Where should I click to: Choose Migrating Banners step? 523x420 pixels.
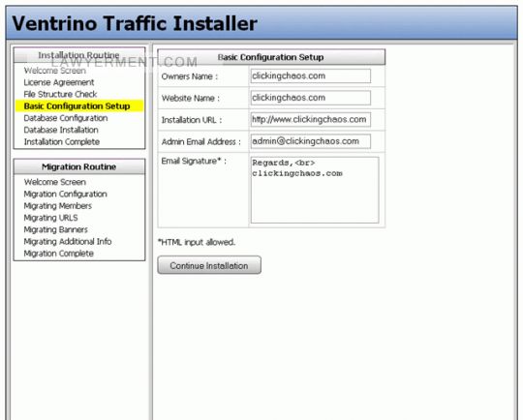(56, 229)
